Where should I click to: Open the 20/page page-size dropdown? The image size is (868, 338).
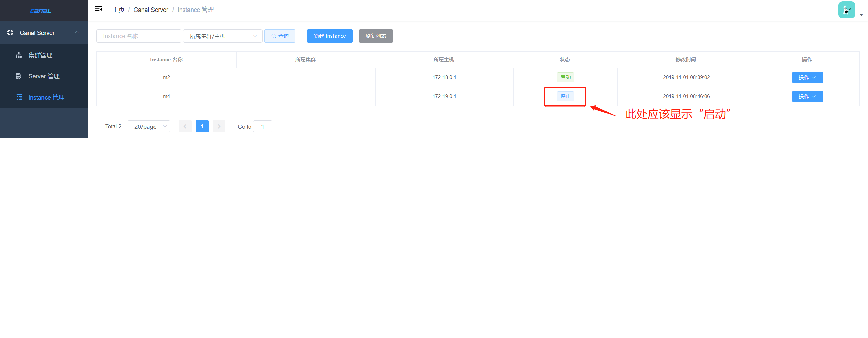click(x=149, y=126)
